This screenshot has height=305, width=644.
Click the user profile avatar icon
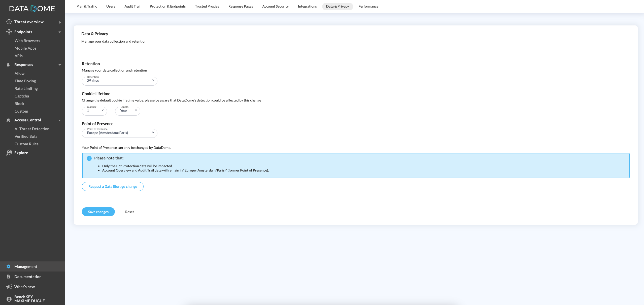pos(9,299)
